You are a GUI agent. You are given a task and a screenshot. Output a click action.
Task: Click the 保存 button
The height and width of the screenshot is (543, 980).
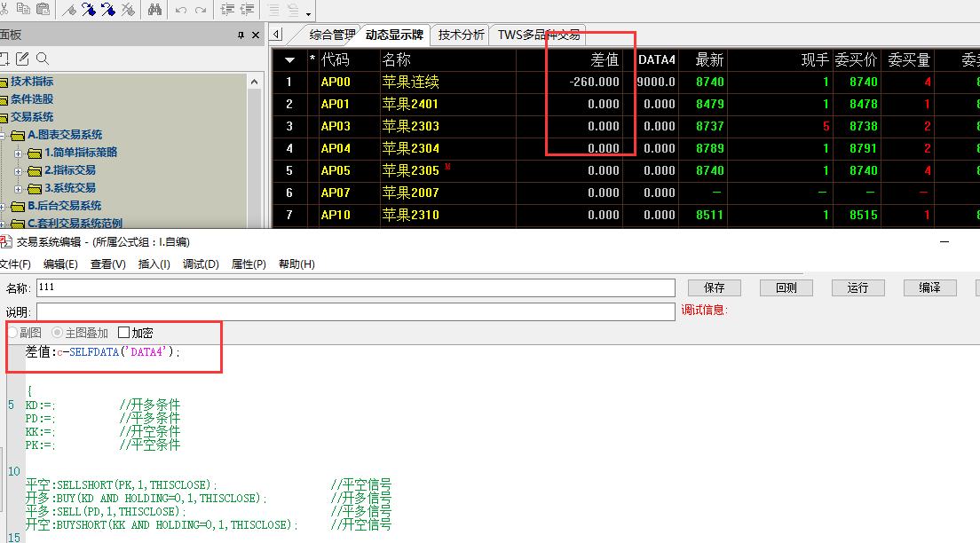click(x=715, y=287)
